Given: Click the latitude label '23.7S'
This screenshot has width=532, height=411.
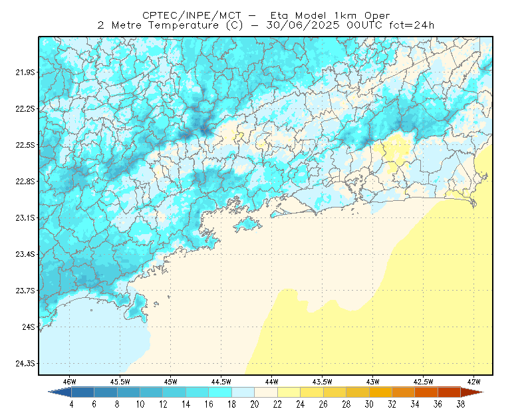Looking at the screenshot, I should point(25,291).
